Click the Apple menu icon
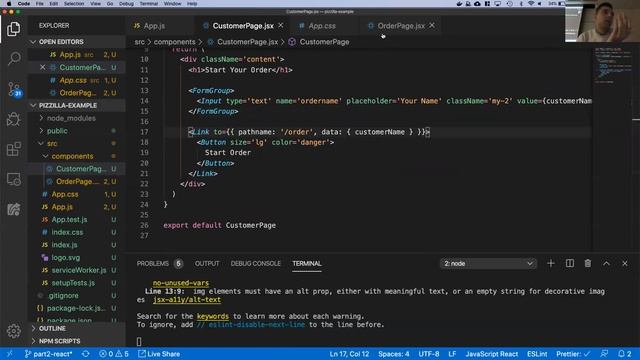The height and width of the screenshot is (360, 640). click(9, 4)
